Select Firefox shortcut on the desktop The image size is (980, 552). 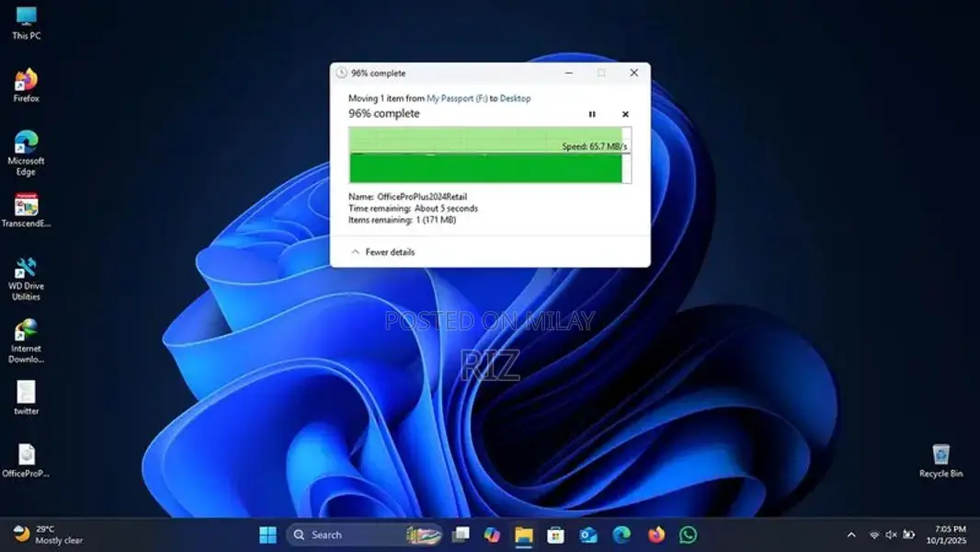(27, 85)
